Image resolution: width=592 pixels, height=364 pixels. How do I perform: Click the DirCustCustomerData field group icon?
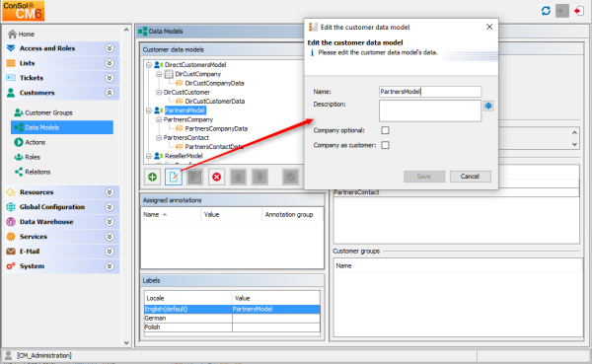[180, 102]
